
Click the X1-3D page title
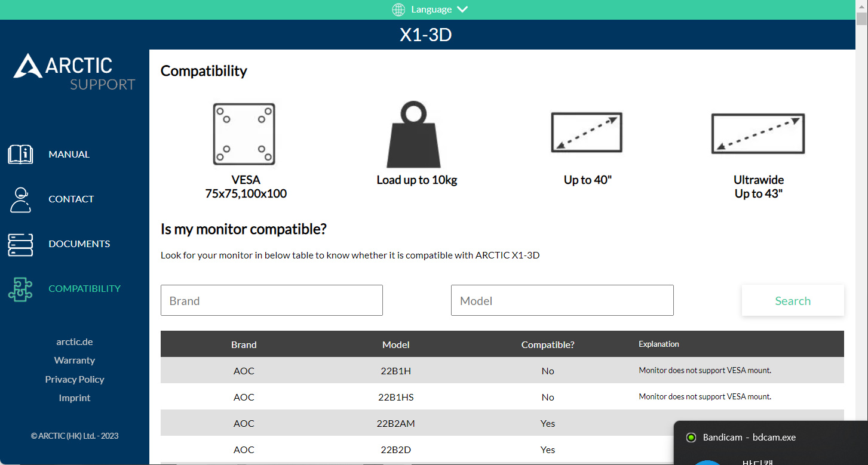[425, 35]
